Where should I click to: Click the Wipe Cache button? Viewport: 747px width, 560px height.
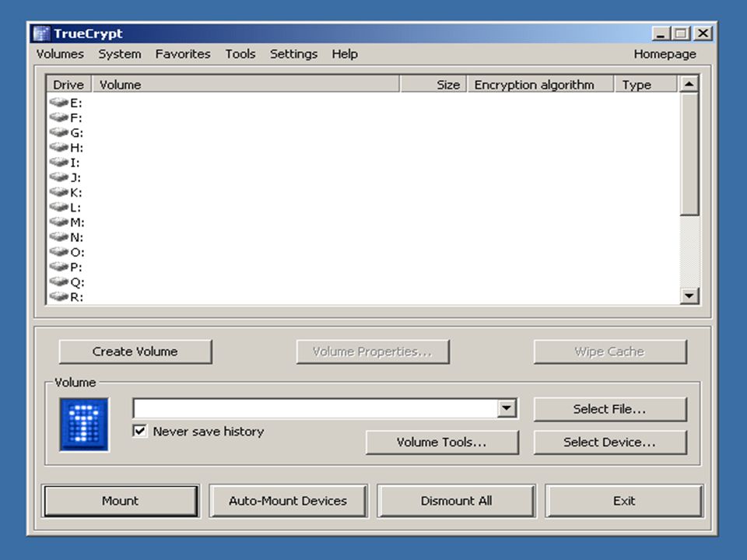610,352
